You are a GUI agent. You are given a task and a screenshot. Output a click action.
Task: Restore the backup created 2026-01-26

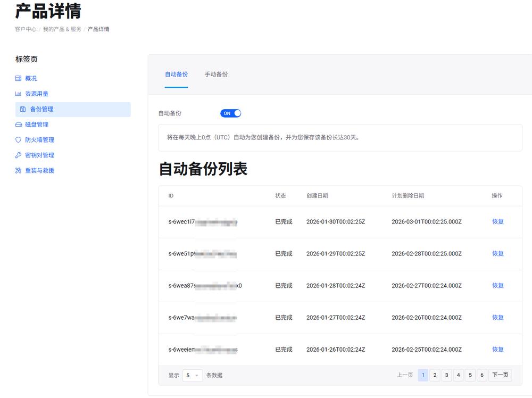pyautogui.click(x=497, y=350)
